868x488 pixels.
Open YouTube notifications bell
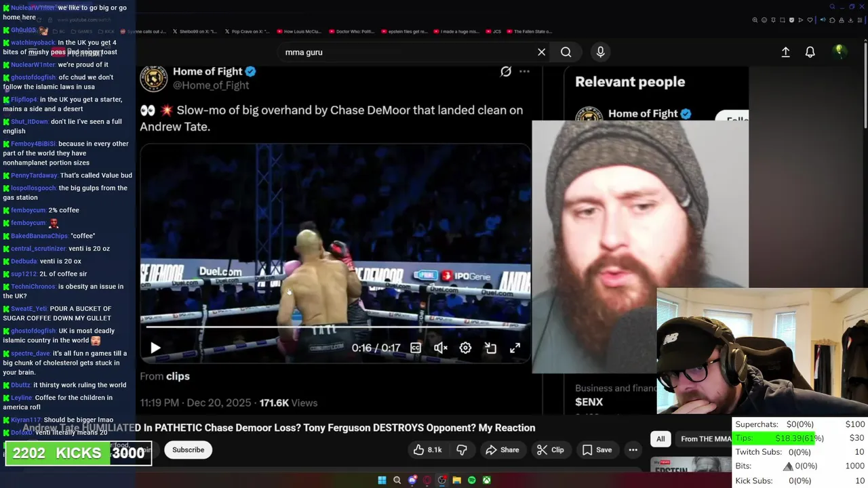pos(810,52)
